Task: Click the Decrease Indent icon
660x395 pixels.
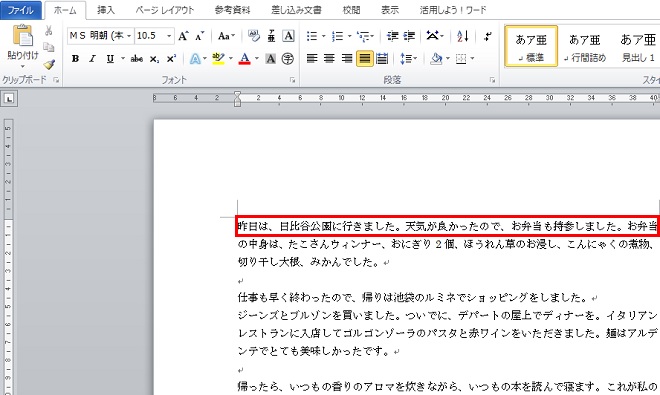Action: coord(392,36)
